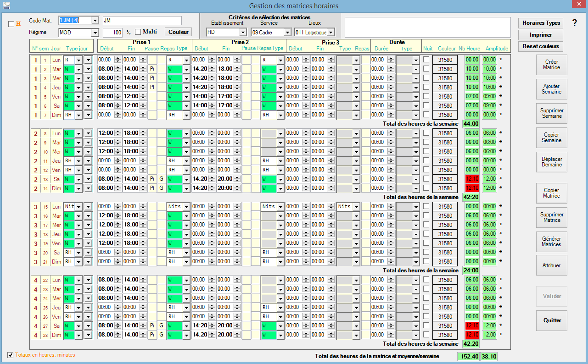This screenshot has width=588, height=364.
Task: Open the Lieux 011 Logistique dropdown
Action: click(330, 33)
